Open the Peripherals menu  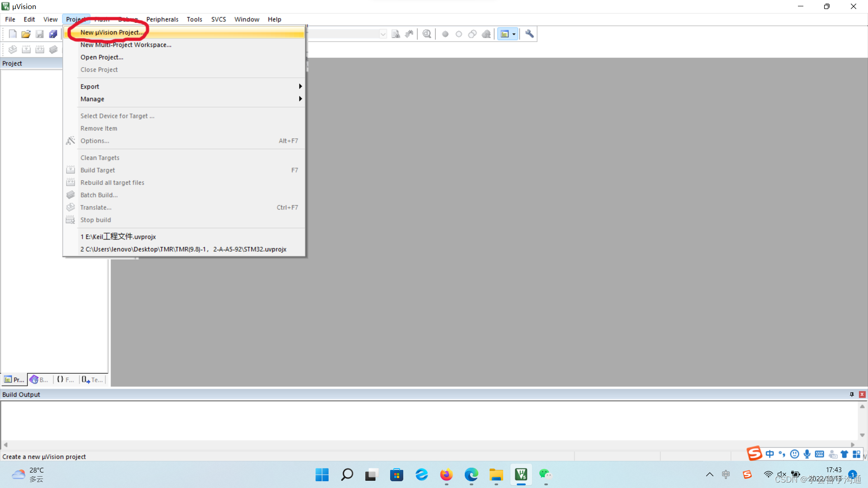162,19
